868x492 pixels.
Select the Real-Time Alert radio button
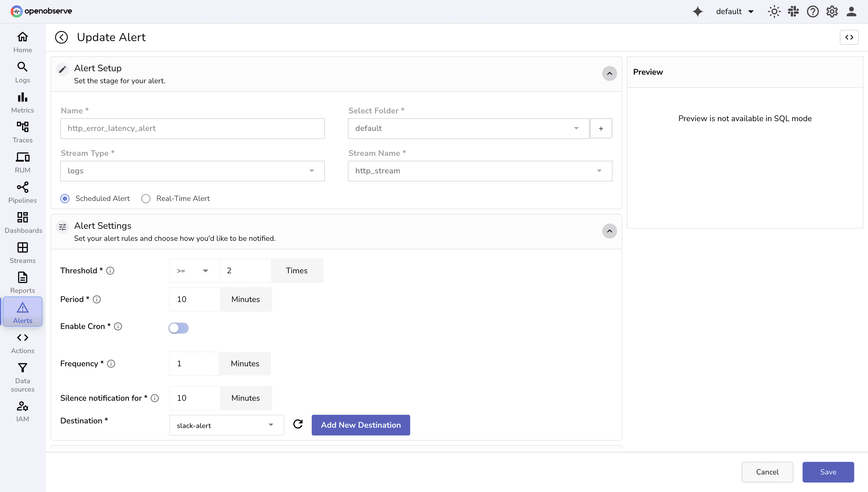coord(146,198)
